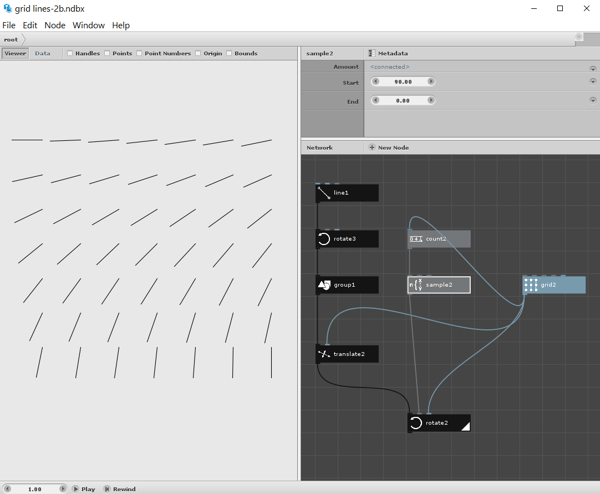Decrease the End value with left arrow
Viewport: 600px width, 494px height.
click(376, 100)
